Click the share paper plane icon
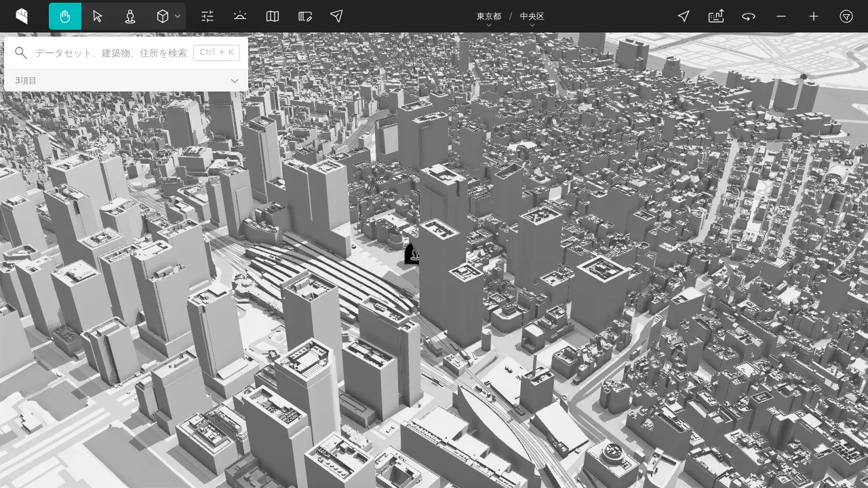Screen dimensions: 868x488 point(336,16)
